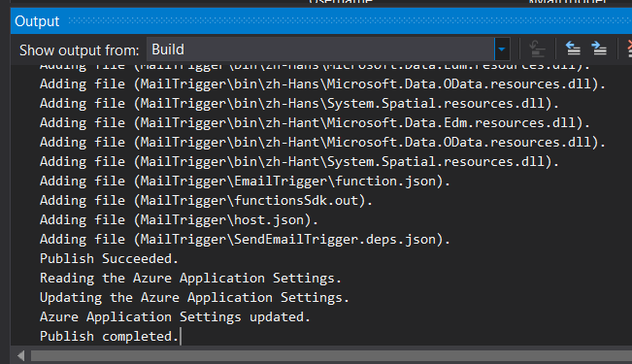The height and width of the screenshot is (364, 632).
Task: Click the Find Message in Code icon
Action: pos(537,50)
